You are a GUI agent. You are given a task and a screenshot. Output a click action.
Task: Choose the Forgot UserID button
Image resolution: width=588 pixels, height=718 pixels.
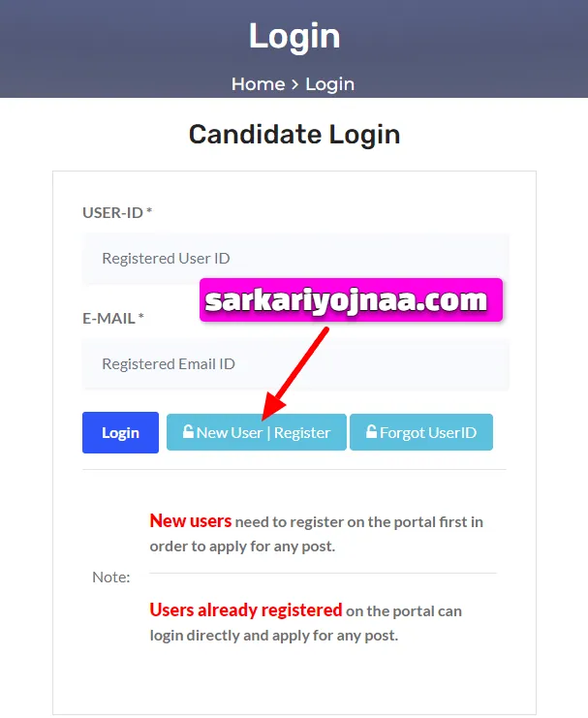pyautogui.click(x=421, y=432)
